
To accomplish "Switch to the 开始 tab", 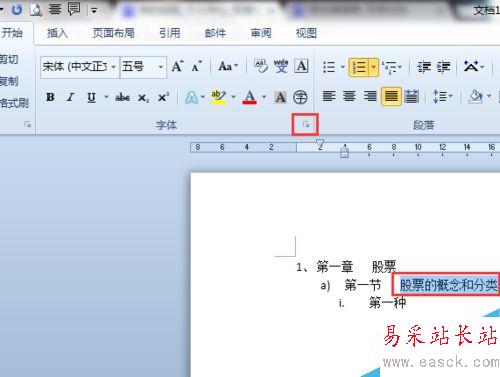I will 12,33.
